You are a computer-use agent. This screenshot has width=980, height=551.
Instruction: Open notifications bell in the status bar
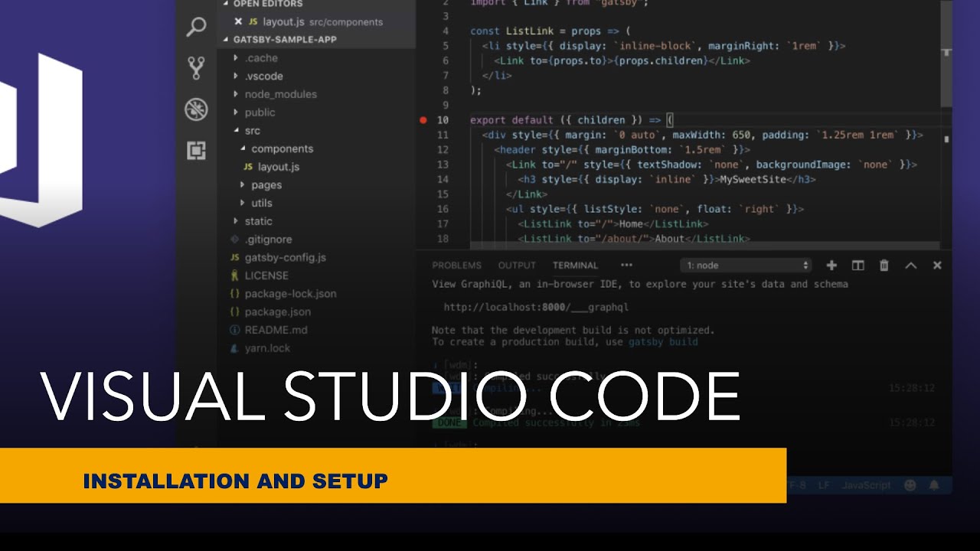tap(934, 485)
